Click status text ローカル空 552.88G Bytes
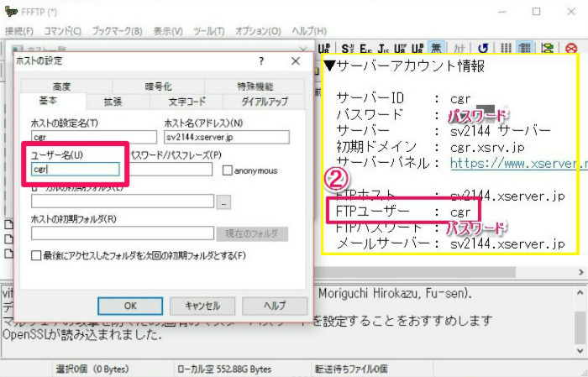 [x=224, y=369]
